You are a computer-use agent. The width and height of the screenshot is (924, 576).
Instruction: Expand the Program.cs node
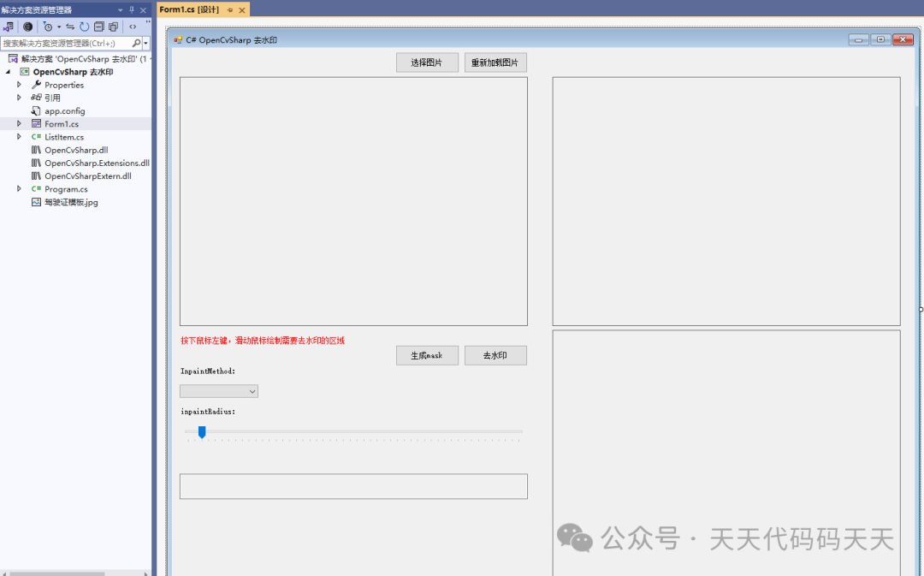click(19, 188)
